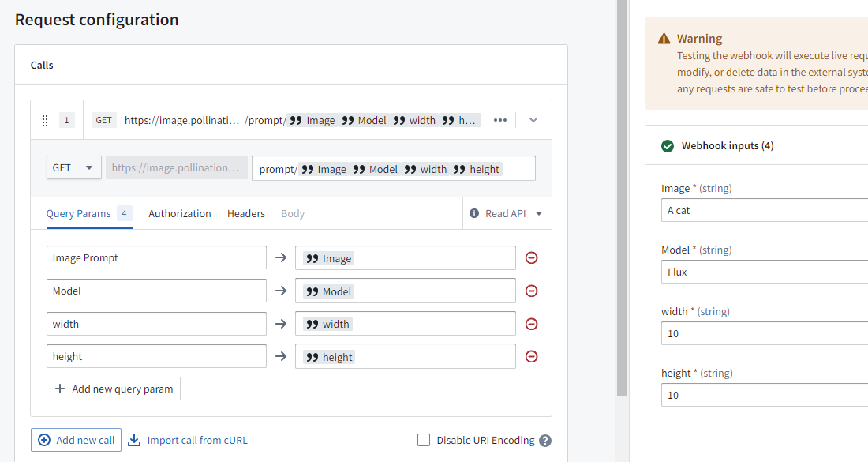The image size is (868, 462).
Task: Delete the height query param
Action: coord(532,357)
